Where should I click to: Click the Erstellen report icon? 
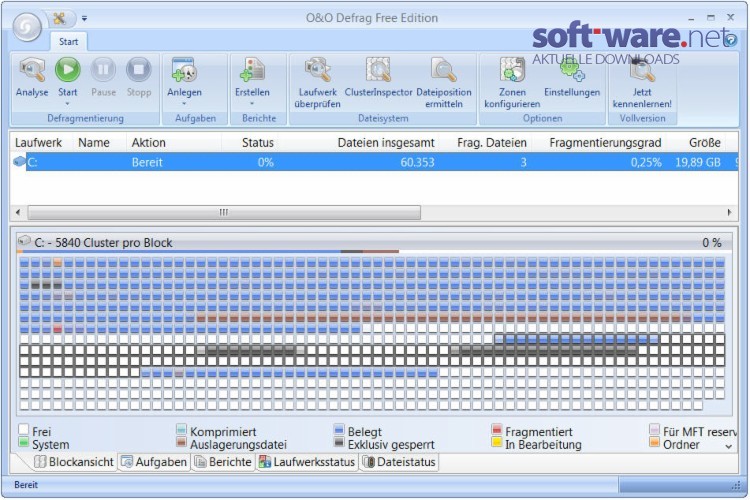coord(252,70)
